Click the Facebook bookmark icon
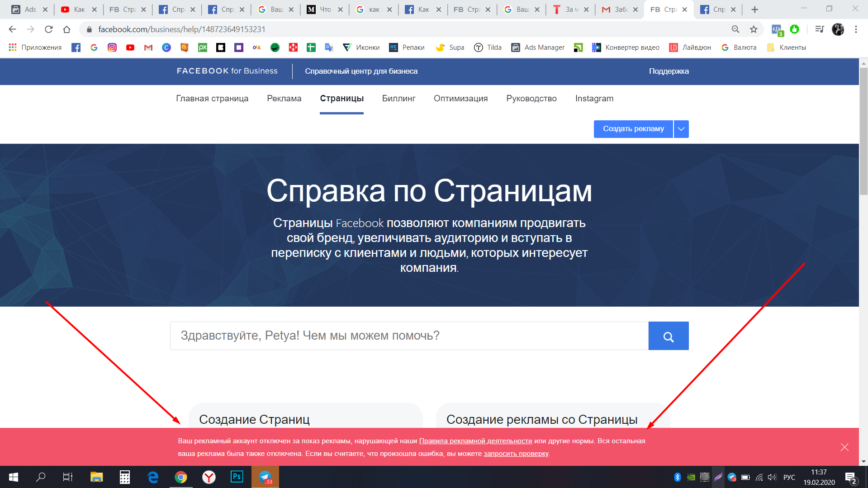This screenshot has width=868, height=488. (76, 47)
